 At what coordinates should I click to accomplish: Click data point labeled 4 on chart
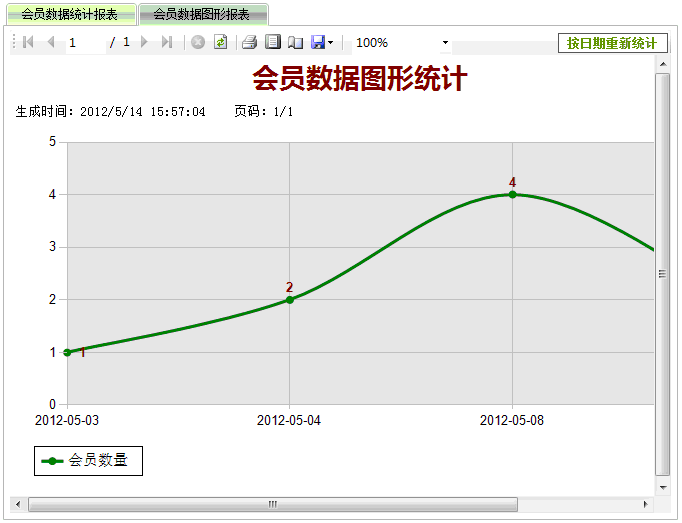click(512, 194)
